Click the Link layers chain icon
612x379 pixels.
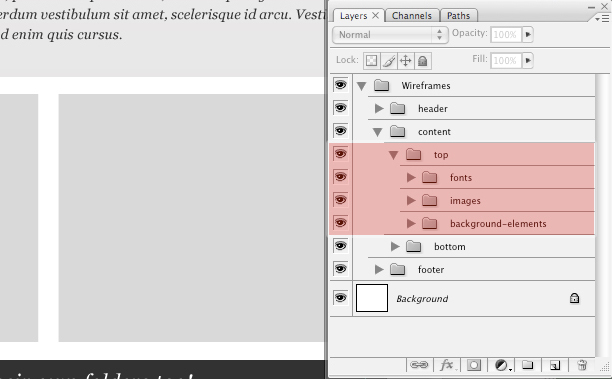[x=419, y=365]
